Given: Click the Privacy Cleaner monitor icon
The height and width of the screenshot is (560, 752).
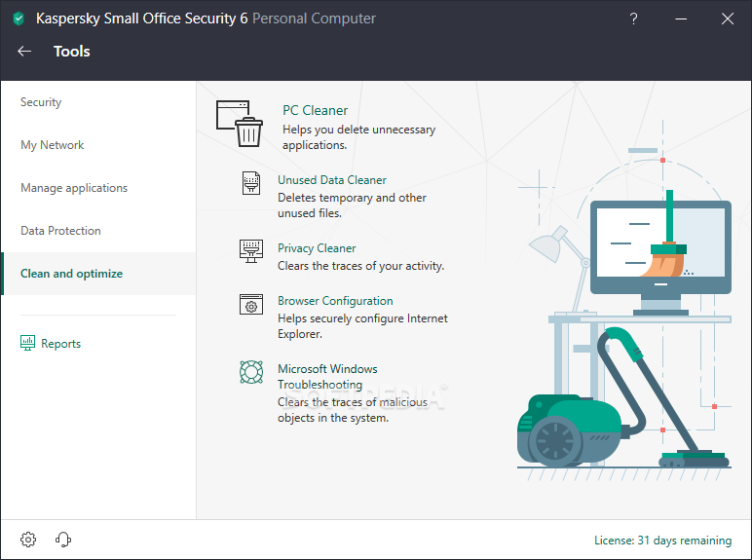Looking at the screenshot, I should click(251, 250).
